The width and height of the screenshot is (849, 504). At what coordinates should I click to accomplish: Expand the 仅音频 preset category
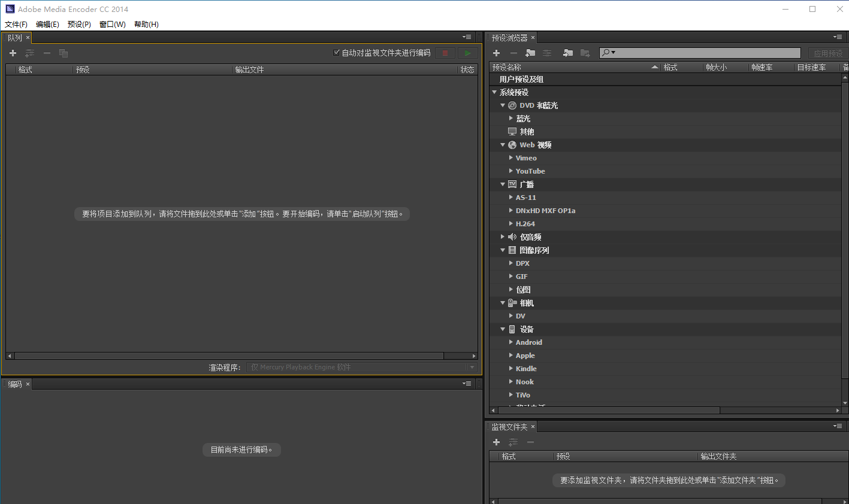503,237
